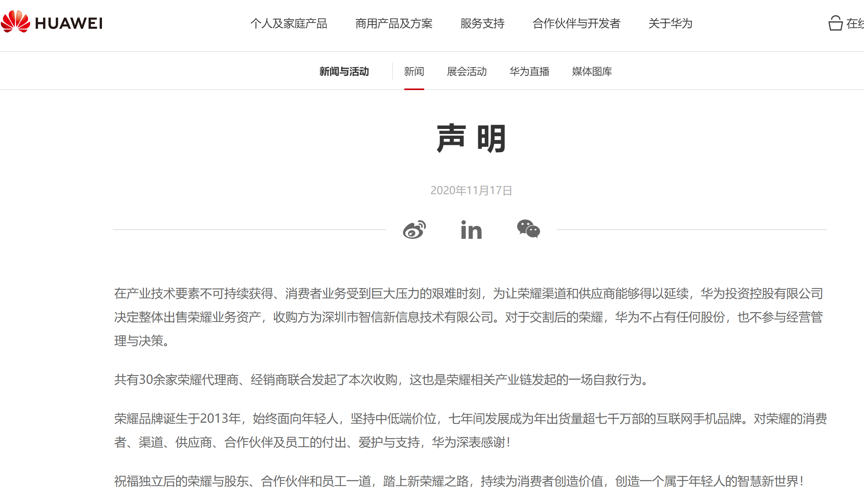Image resolution: width=864 pixels, height=504 pixels.
Task: Click paragraph starting 荣耀品牌诞生于2013年
Action: click(470, 430)
